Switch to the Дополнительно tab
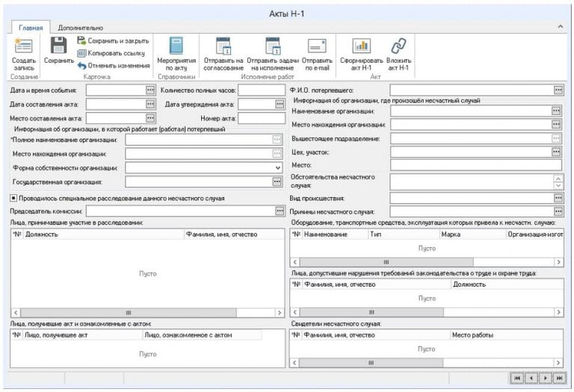Screen dimensions: 574x392 point(81,28)
